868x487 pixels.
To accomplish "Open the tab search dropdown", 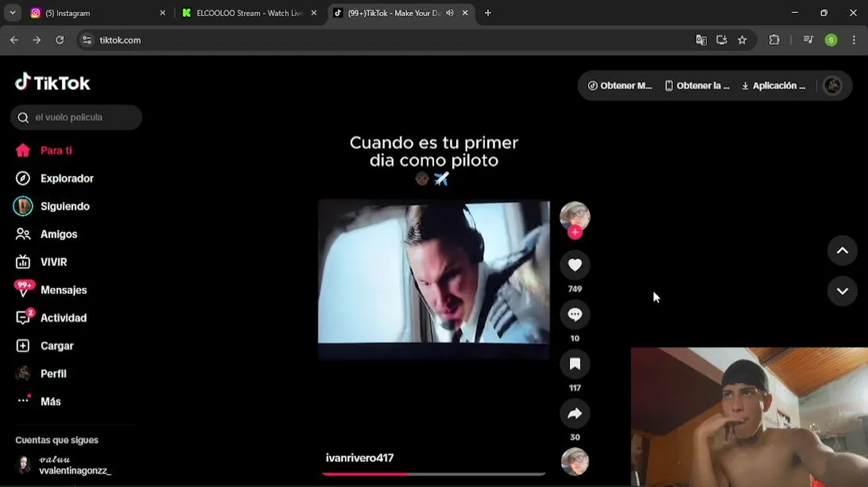I will click(x=12, y=13).
